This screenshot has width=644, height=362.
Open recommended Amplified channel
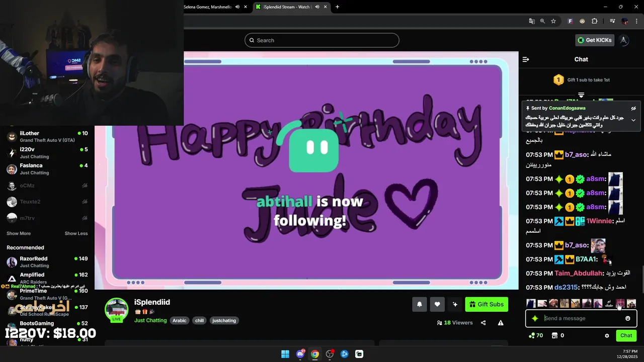tap(47, 278)
